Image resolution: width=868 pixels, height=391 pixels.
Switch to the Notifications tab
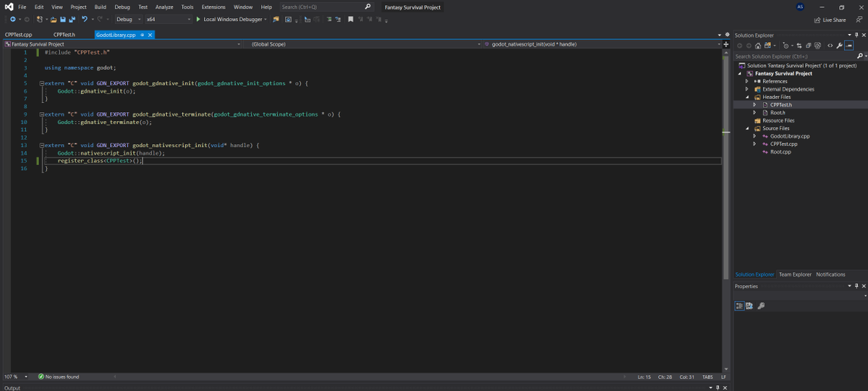[830, 274]
